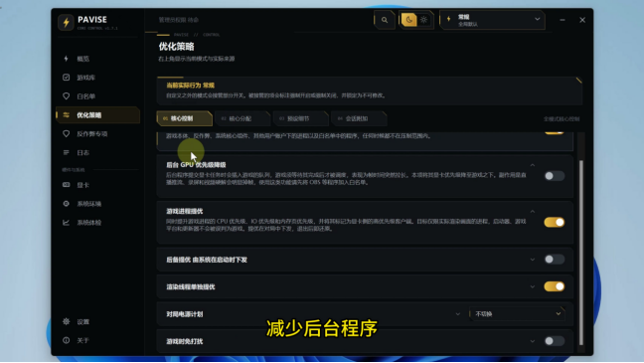Open the 不切换 power plan dropdown
The height and width of the screenshot is (363, 644).
(x=517, y=314)
